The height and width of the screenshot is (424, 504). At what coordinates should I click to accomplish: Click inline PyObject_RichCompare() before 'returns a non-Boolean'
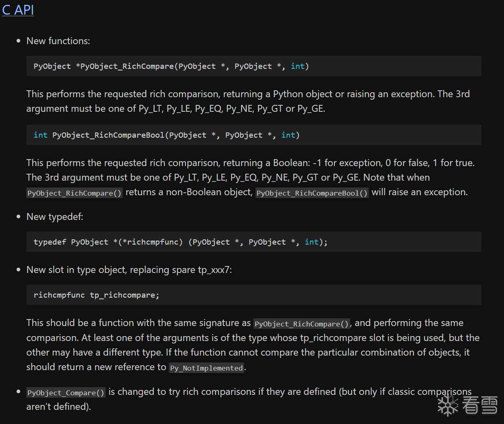(x=74, y=193)
